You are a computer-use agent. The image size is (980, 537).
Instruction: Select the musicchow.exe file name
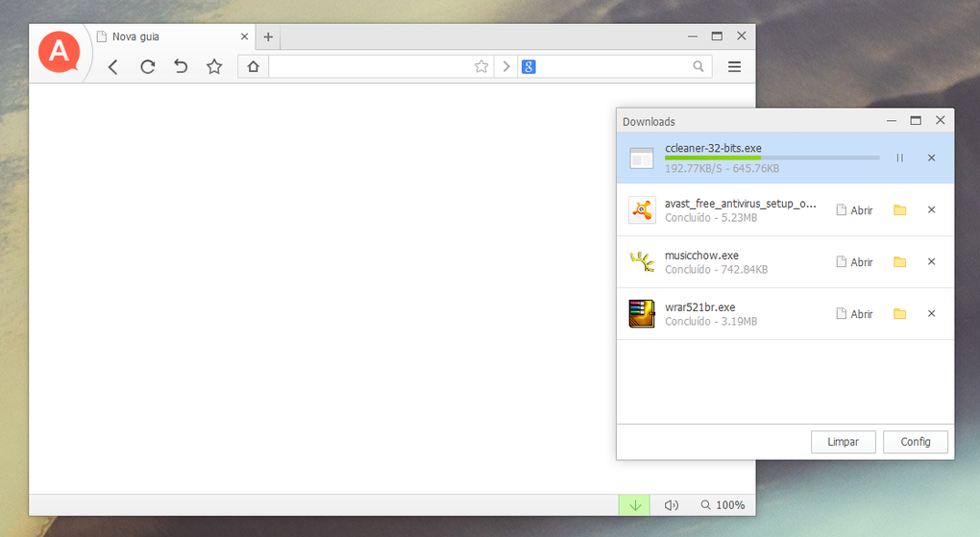702,256
